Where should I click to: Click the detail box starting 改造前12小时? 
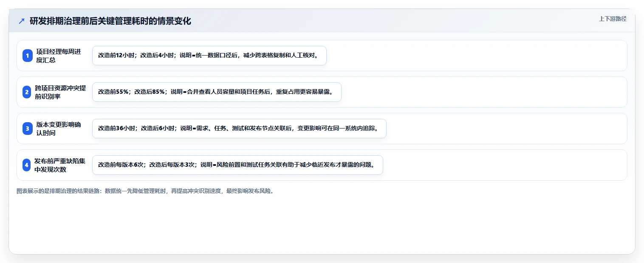[209, 56]
